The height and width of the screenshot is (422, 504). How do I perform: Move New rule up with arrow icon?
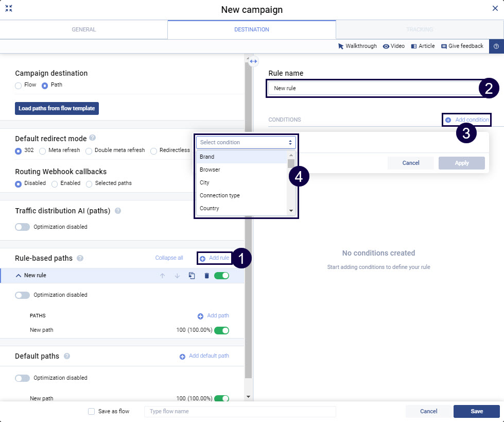click(163, 276)
